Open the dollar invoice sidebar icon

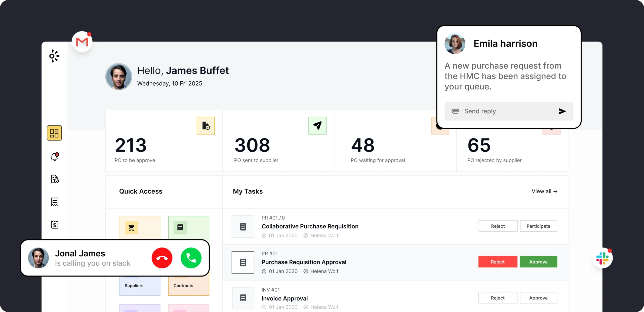tap(55, 224)
